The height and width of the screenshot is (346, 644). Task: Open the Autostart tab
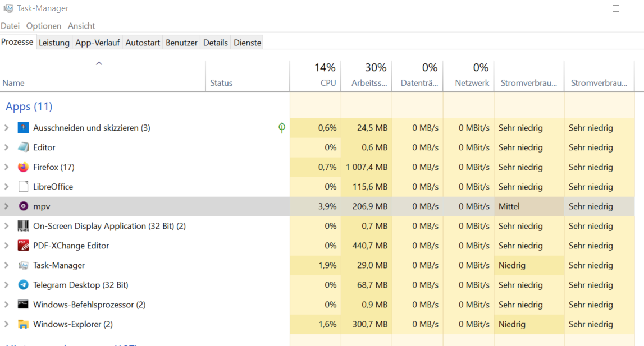[x=143, y=43]
